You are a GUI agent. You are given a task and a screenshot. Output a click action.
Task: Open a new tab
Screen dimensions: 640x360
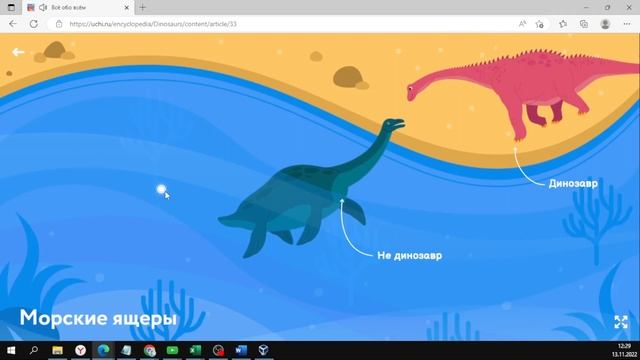[x=142, y=7]
